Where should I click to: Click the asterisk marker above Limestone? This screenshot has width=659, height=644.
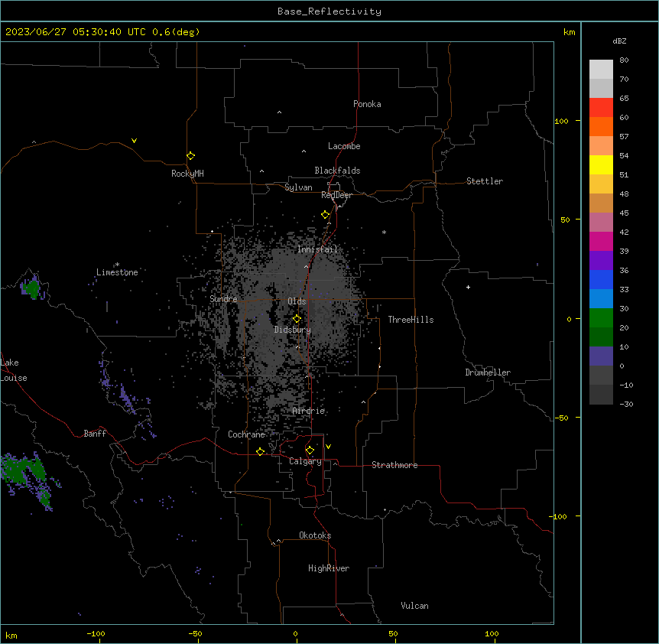point(117,265)
